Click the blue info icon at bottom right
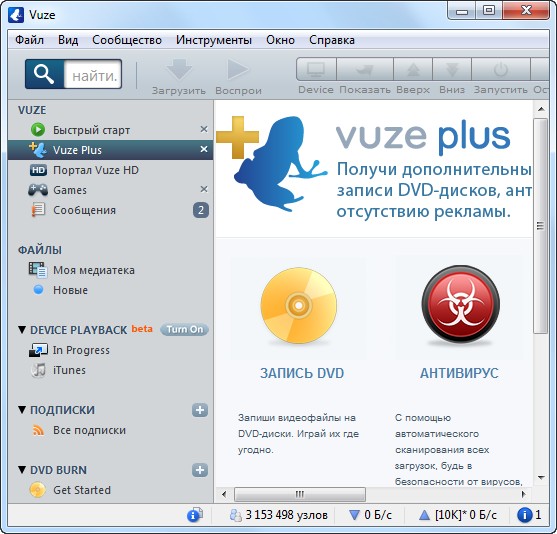Image resolution: width=557 pixels, height=534 pixels. [524, 515]
